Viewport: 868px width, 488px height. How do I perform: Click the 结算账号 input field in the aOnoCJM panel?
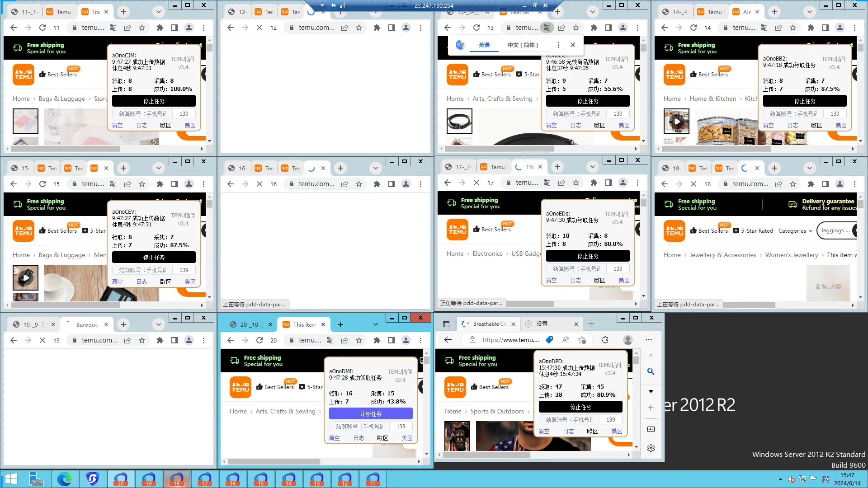click(142, 114)
